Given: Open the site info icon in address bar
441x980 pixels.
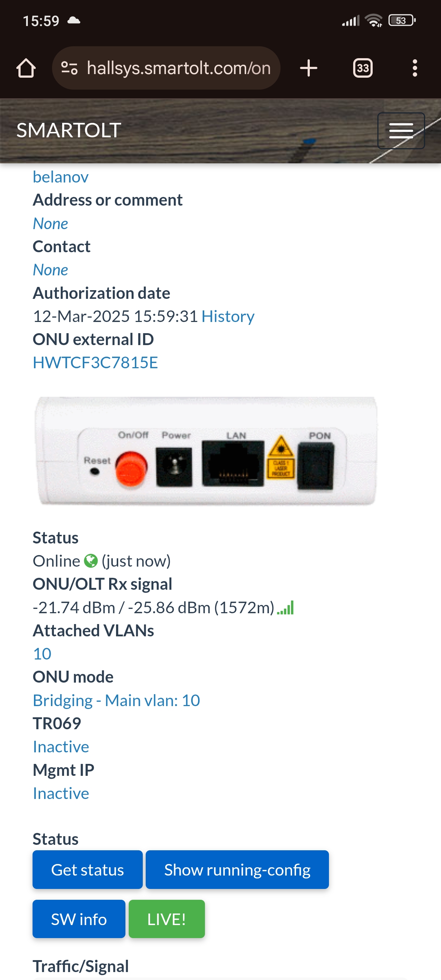Looking at the screenshot, I should (x=70, y=69).
